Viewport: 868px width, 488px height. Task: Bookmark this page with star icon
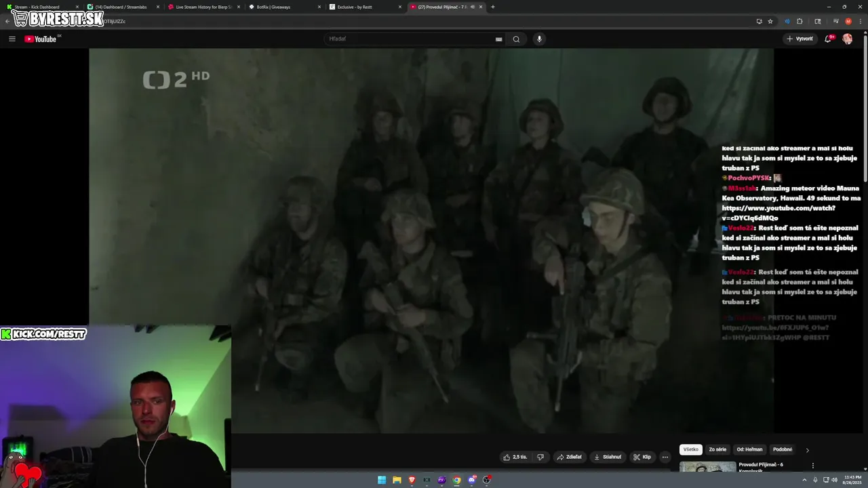[x=770, y=21]
